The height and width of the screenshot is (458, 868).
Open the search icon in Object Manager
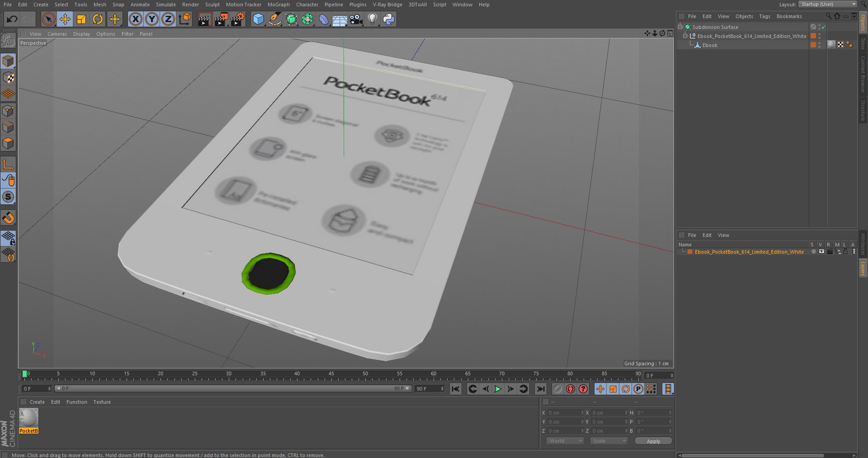coord(829,16)
